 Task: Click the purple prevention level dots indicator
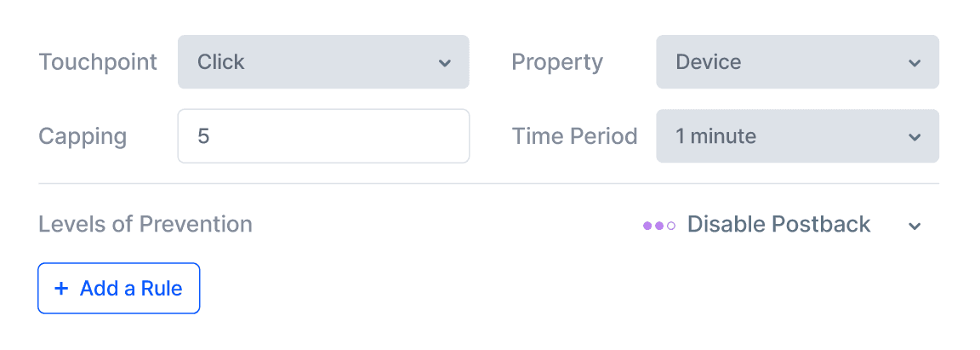(659, 226)
